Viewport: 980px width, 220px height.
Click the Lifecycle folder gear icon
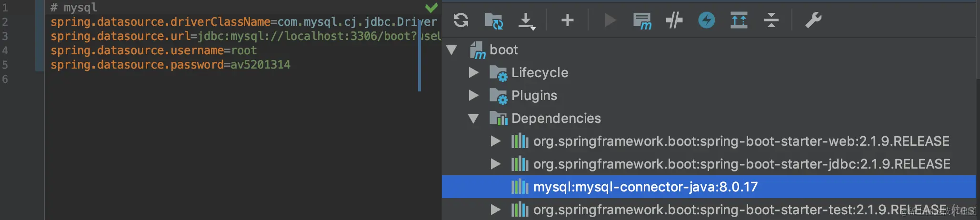[x=498, y=73]
